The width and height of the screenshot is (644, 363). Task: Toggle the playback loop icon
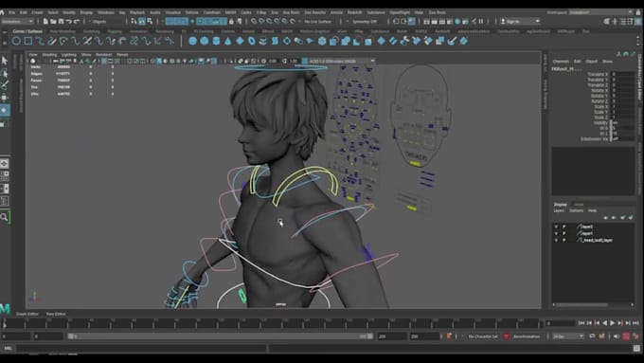(x=592, y=336)
